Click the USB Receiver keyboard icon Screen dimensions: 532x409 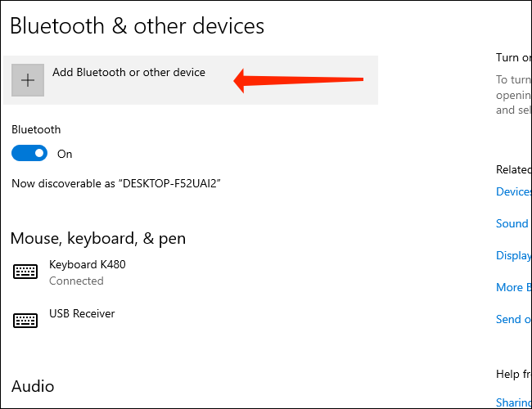coord(25,319)
